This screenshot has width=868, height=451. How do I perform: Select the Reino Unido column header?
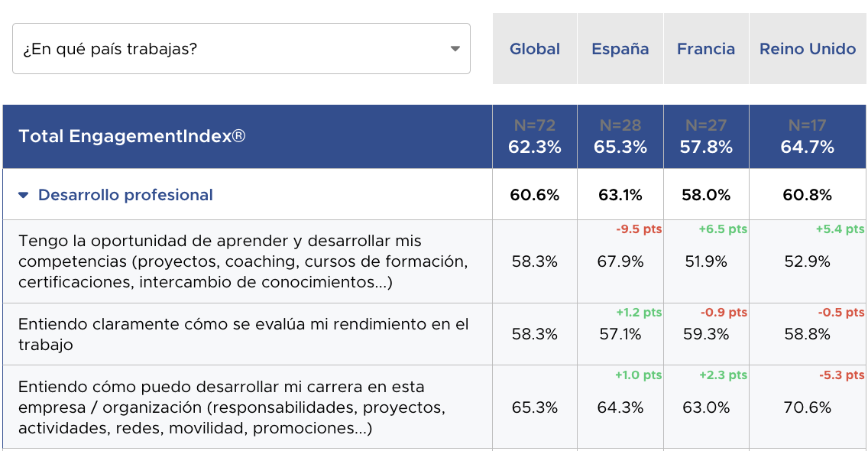pyautogui.click(x=808, y=49)
